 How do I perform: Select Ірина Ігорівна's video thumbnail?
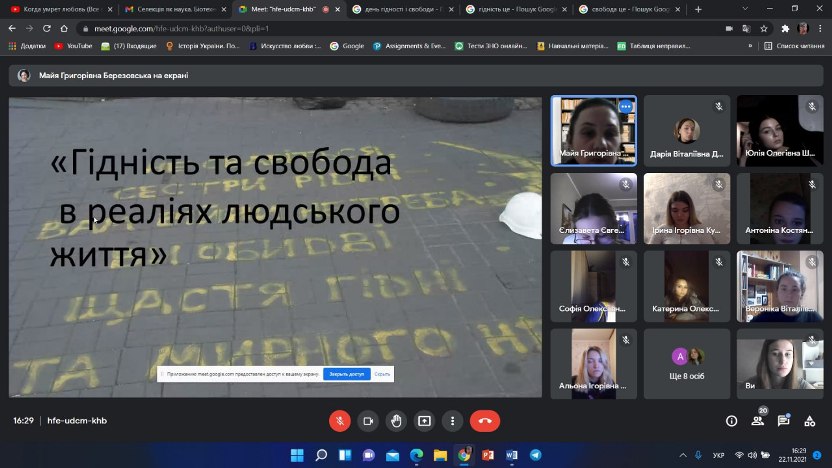click(687, 208)
